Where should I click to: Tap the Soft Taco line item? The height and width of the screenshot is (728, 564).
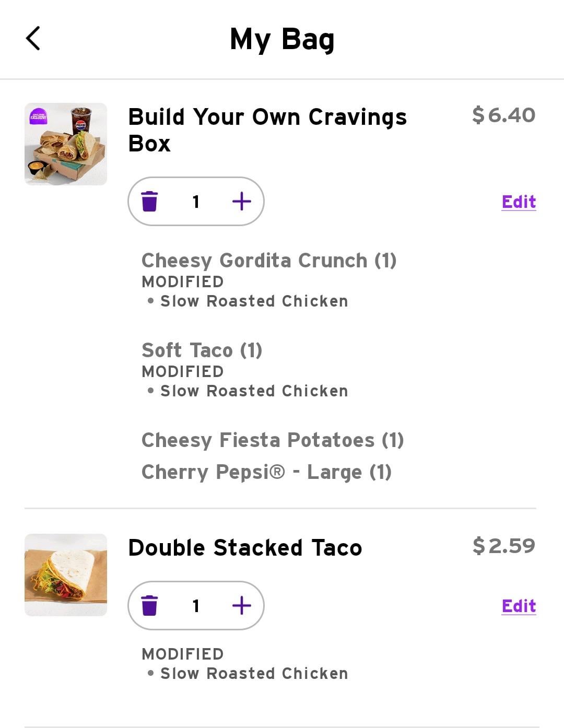[x=202, y=350]
